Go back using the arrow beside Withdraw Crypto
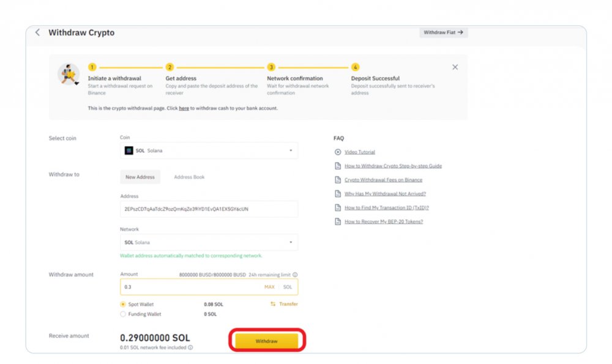The width and height of the screenshot is (612, 364). pyautogui.click(x=37, y=32)
